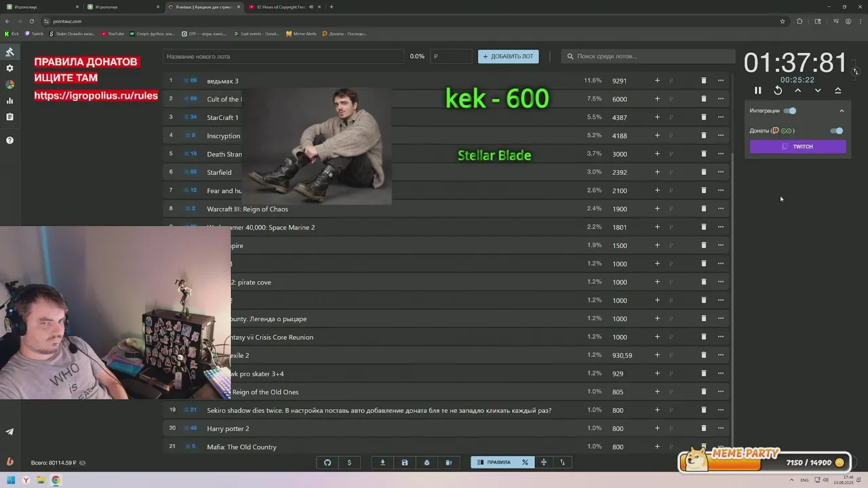Open a new browser tab
This screenshot has height=488, width=868.
tap(332, 7)
